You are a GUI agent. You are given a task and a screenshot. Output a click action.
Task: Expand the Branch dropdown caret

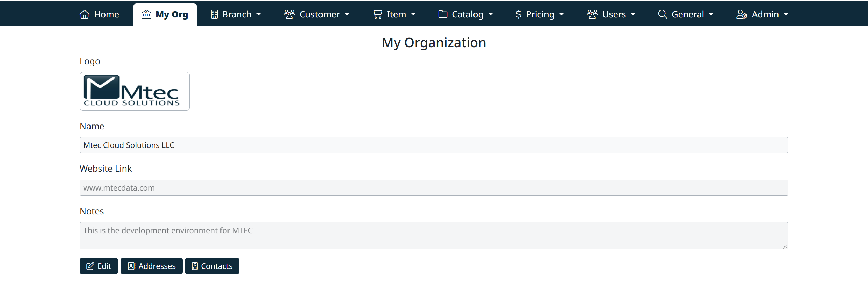[x=259, y=15]
